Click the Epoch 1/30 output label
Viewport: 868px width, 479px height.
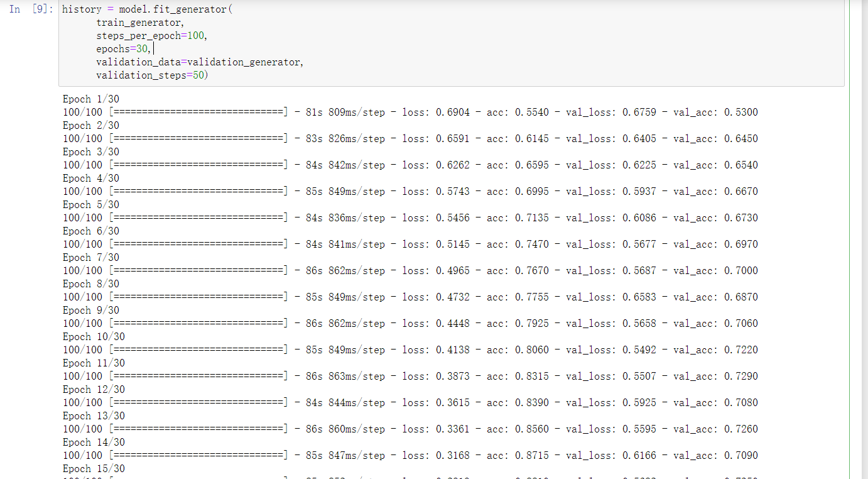[x=91, y=99]
